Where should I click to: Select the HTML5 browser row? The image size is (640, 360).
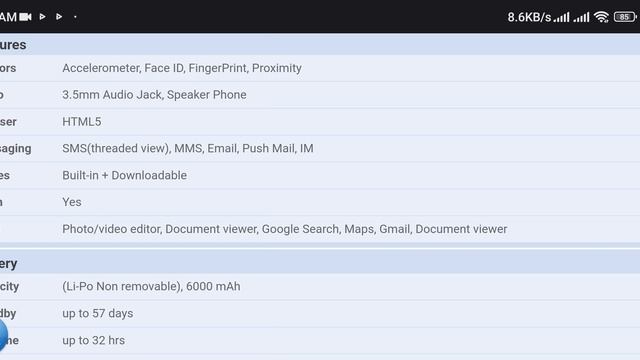[320, 122]
